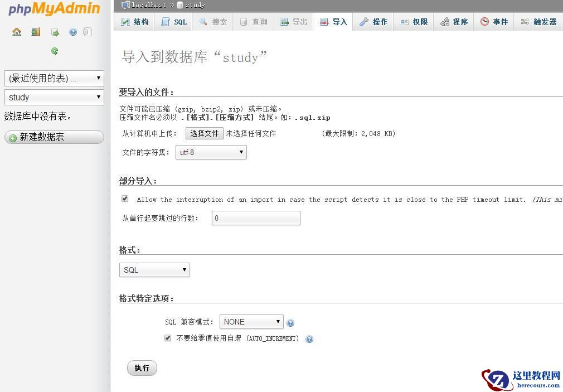Viewport: 563px width, 392px height.
Task: Click the 未选择任何文件 file status text
Action: pos(251,133)
